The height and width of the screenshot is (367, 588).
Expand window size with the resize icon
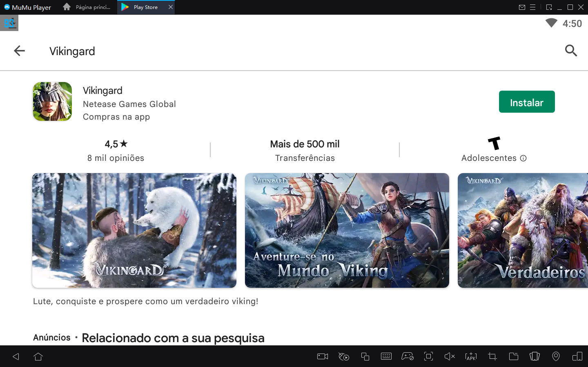tap(549, 7)
